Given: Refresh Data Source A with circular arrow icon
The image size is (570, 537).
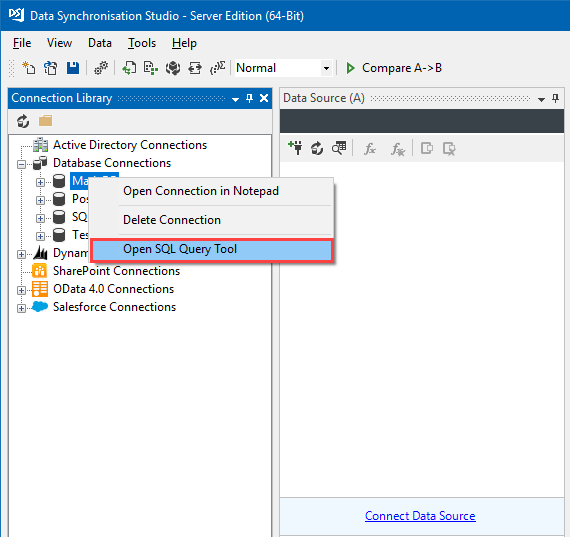Looking at the screenshot, I should click(x=317, y=148).
